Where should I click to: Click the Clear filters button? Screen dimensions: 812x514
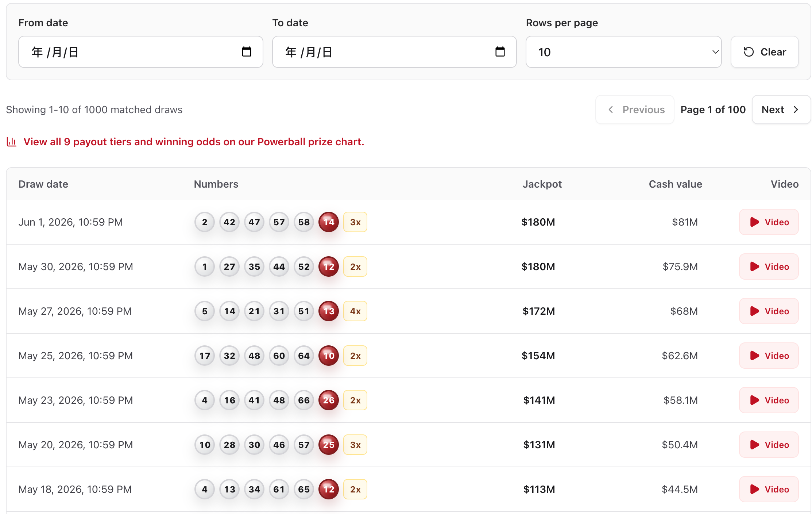[x=765, y=52]
